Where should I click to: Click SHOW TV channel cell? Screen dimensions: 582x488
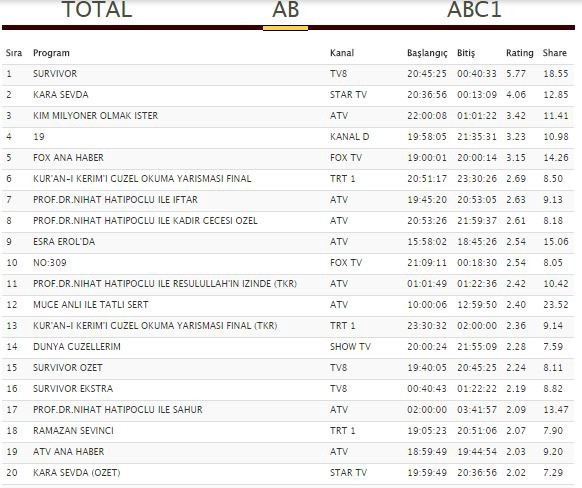pos(350,346)
